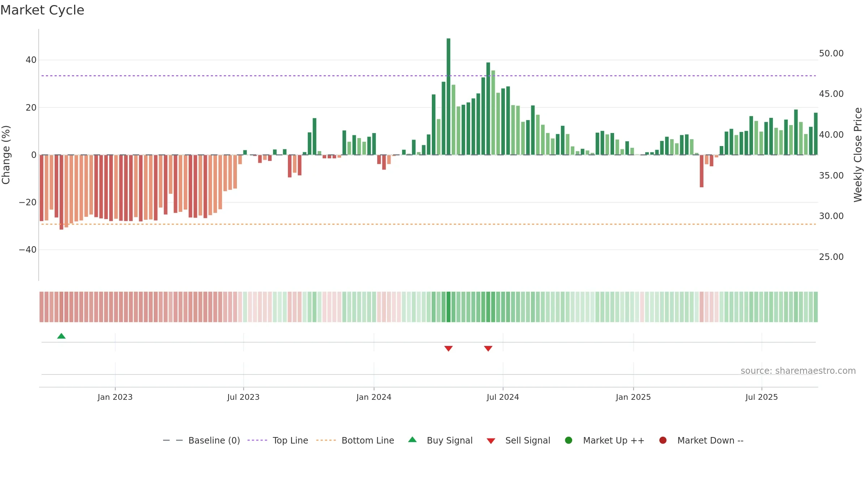Click the 25.00 price tick label

click(x=831, y=257)
